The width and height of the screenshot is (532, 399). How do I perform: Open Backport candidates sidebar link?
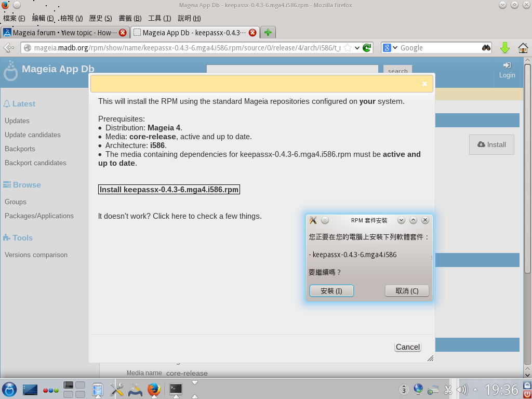point(35,163)
